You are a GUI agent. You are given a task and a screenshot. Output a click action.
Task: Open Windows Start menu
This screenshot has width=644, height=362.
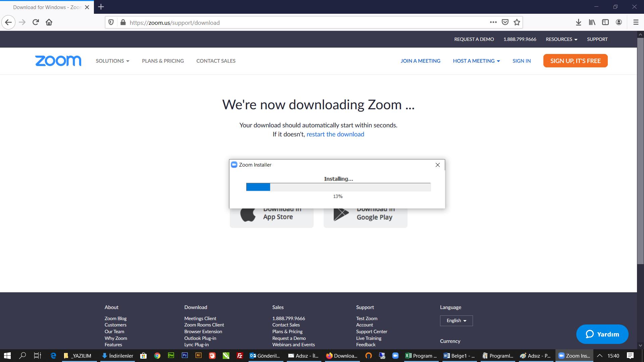pos(7,356)
